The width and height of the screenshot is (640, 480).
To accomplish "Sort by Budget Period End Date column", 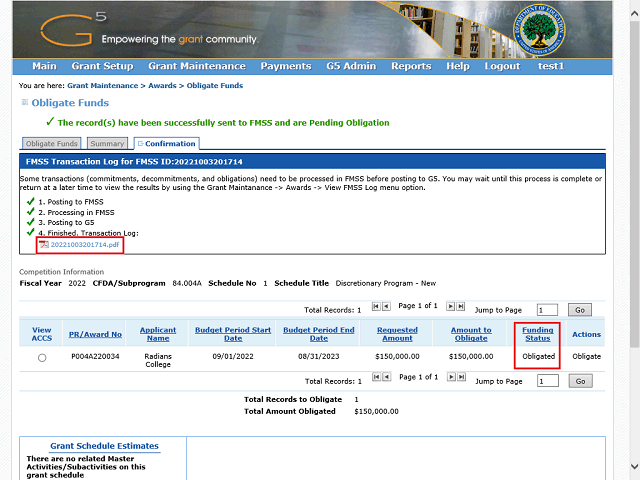I will coord(319,334).
